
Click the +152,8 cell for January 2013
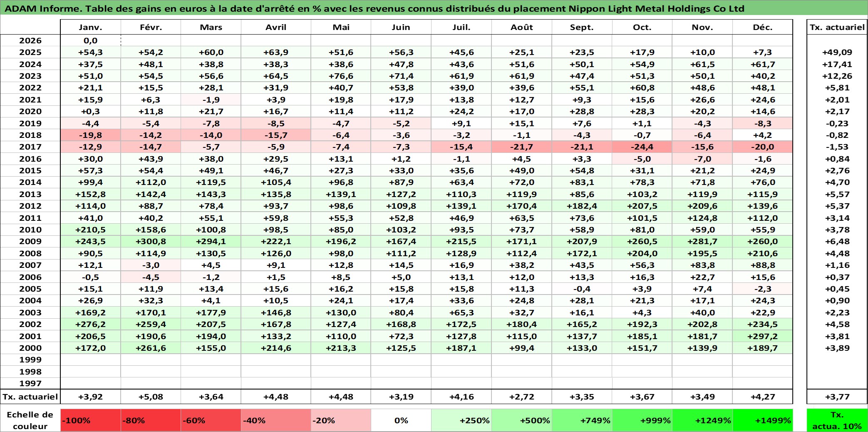pos(91,194)
